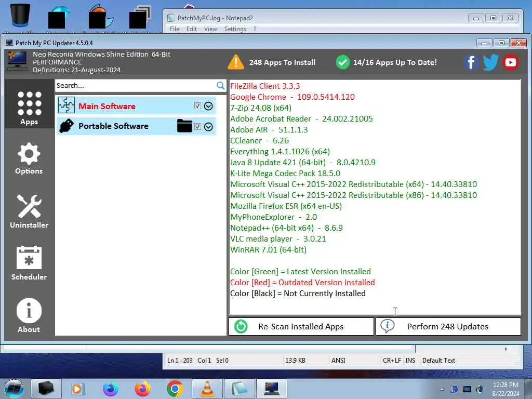Click the CCleaner 6.26 entry
The width and height of the screenshot is (532, 399).
point(259,140)
